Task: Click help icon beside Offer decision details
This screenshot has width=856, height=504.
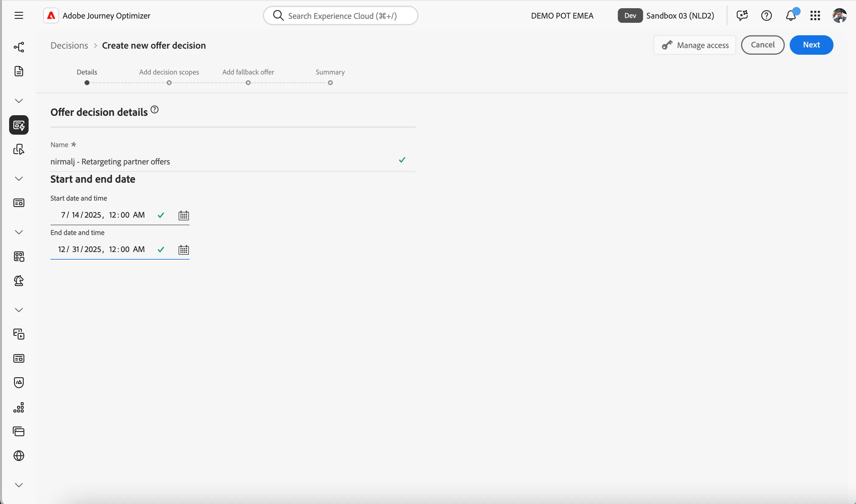Action: 155,110
